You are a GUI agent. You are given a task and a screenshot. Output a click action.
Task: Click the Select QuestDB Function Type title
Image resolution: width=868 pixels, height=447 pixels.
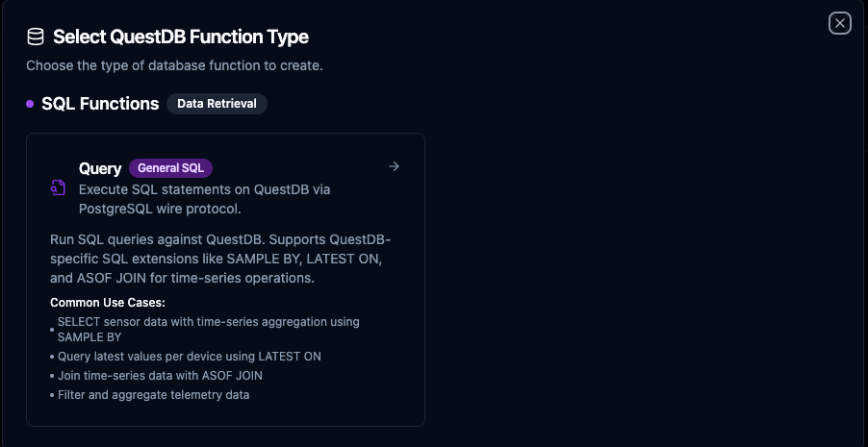pos(181,37)
